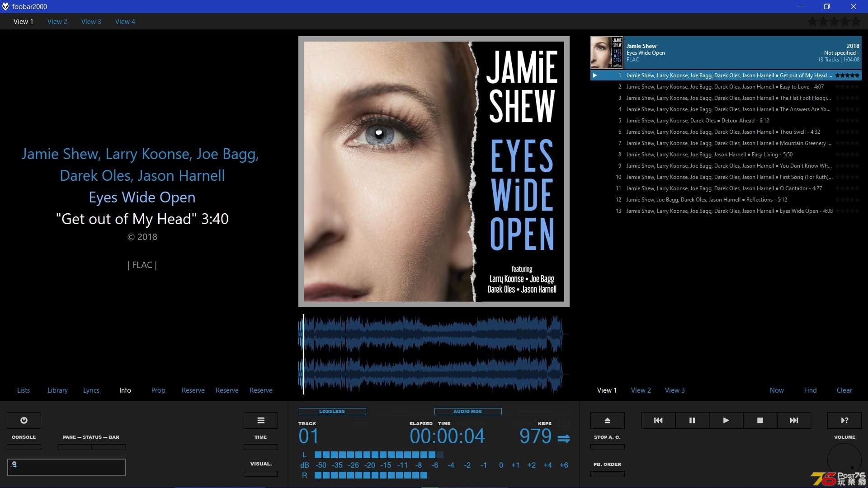Select track 7 Mountain Greenery
Image resolution: width=868 pixels, height=488 pixels.
click(x=726, y=143)
